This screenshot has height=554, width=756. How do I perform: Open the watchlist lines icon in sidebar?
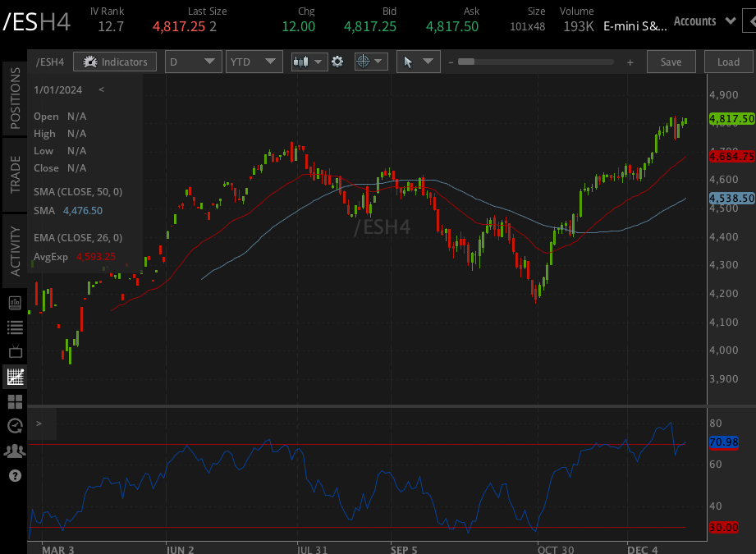click(x=15, y=327)
